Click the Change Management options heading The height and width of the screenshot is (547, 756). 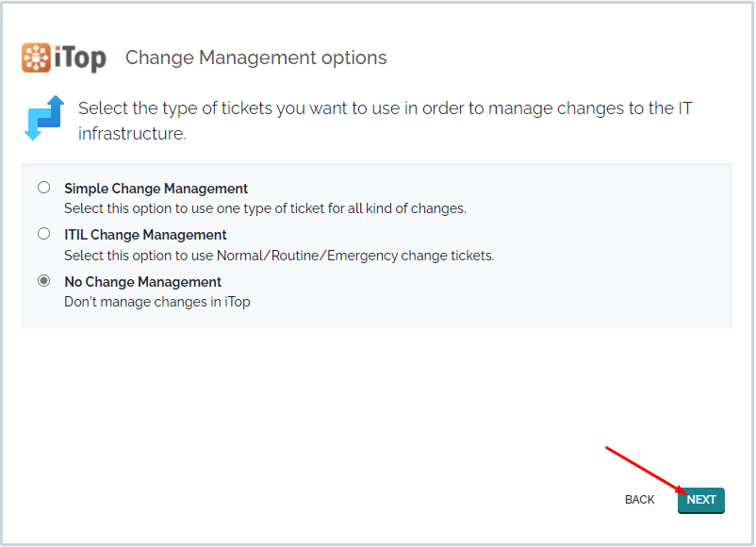(x=256, y=58)
